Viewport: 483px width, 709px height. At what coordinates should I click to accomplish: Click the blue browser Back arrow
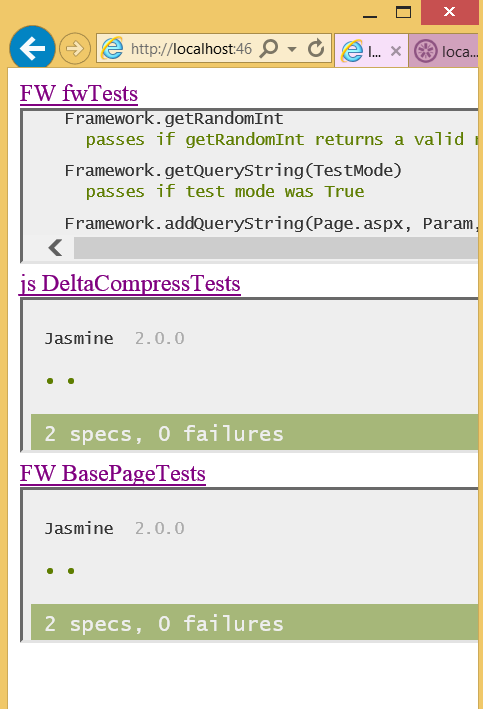32,48
